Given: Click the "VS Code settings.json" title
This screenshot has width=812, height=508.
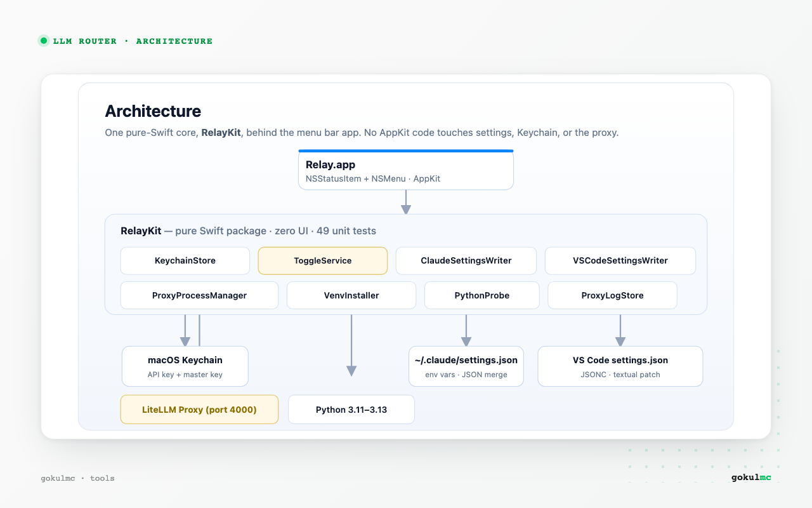Looking at the screenshot, I should click(620, 360).
